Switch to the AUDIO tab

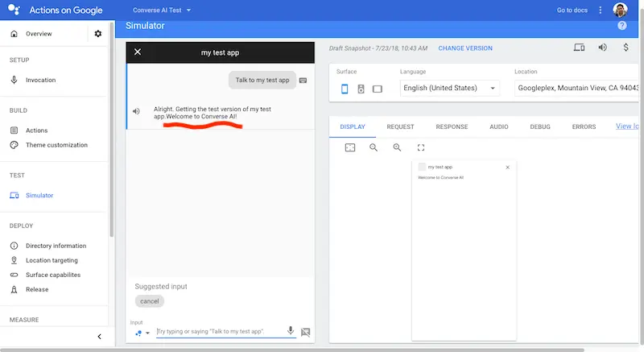click(498, 127)
